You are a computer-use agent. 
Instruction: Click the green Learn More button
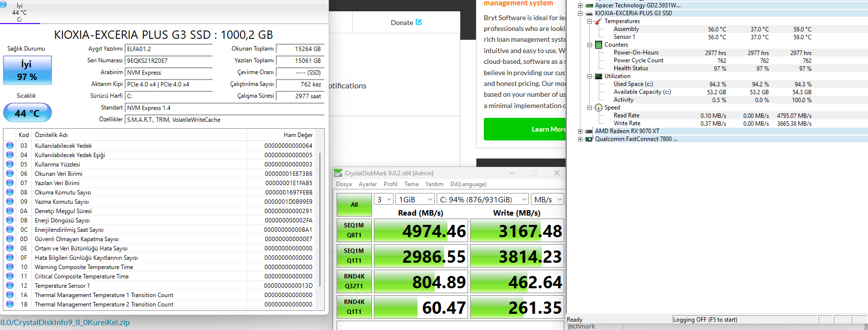coord(525,129)
